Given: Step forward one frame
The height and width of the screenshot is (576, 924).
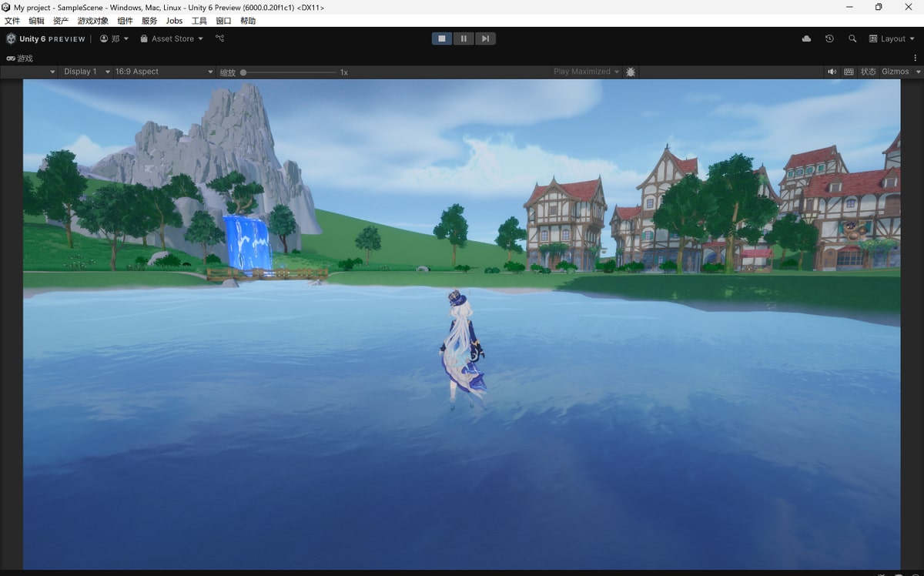Looking at the screenshot, I should coord(485,39).
